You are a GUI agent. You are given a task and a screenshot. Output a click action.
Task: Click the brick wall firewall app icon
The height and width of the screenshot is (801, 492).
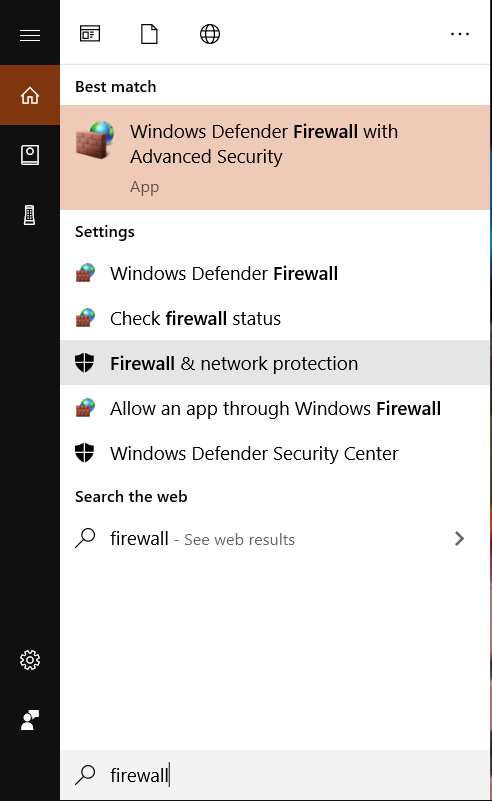point(95,139)
